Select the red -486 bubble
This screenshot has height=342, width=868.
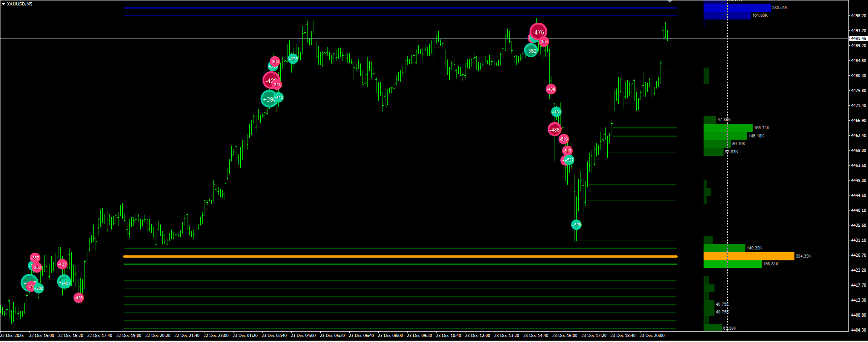(x=555, y=129)
